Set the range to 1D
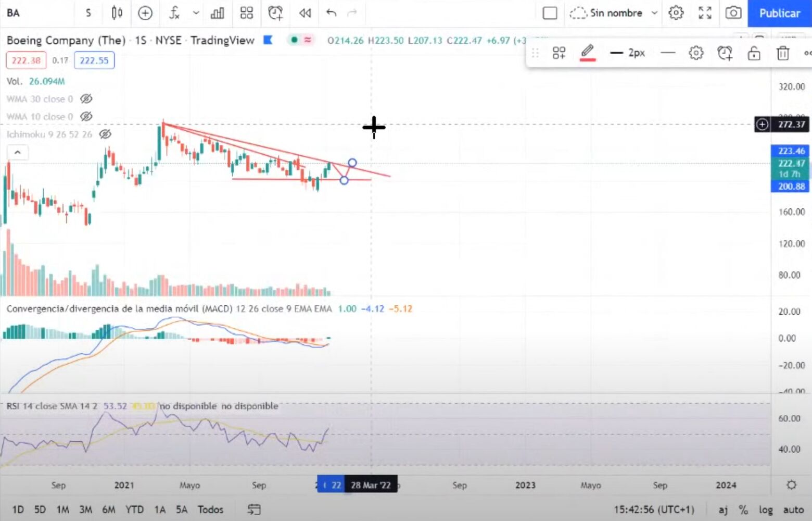The height and width of the screenshot is (521, 812). [x=18, y=510]
